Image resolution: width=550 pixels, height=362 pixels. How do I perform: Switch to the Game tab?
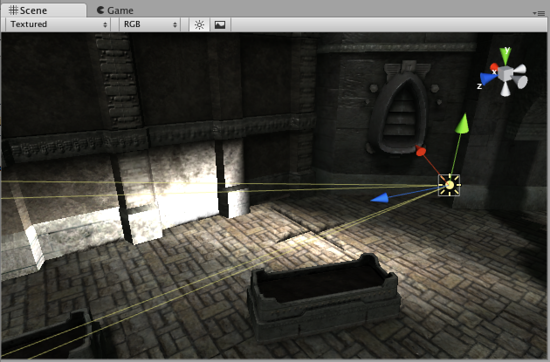tap(115, 10)
